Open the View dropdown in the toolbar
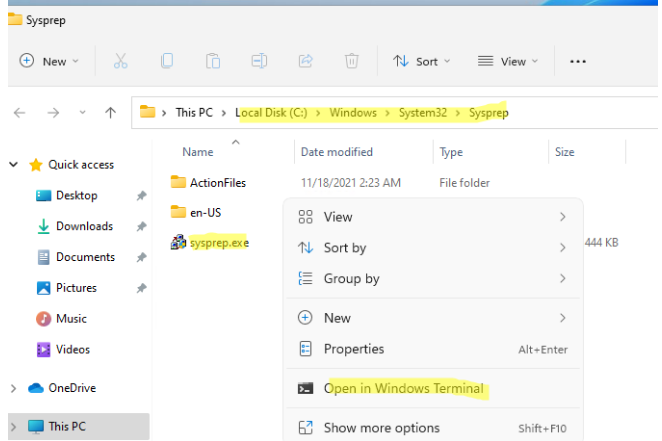 pyautogui.click(x=508, y=61)
